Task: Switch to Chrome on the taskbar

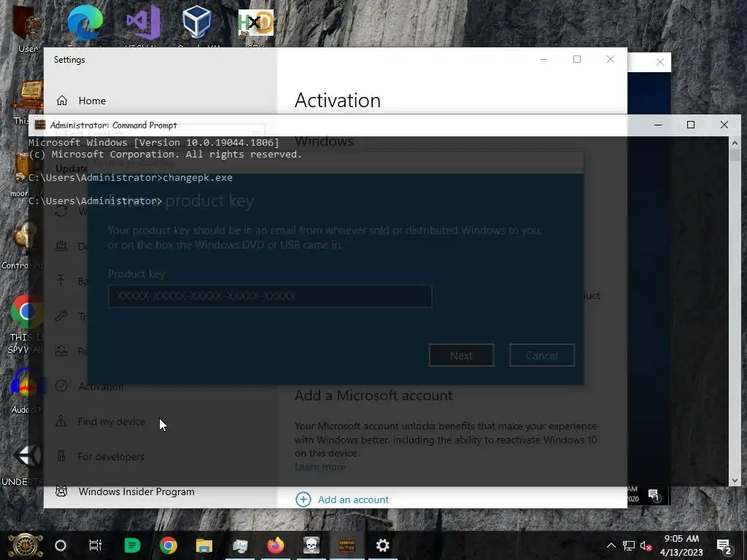Action: (169, 545)
